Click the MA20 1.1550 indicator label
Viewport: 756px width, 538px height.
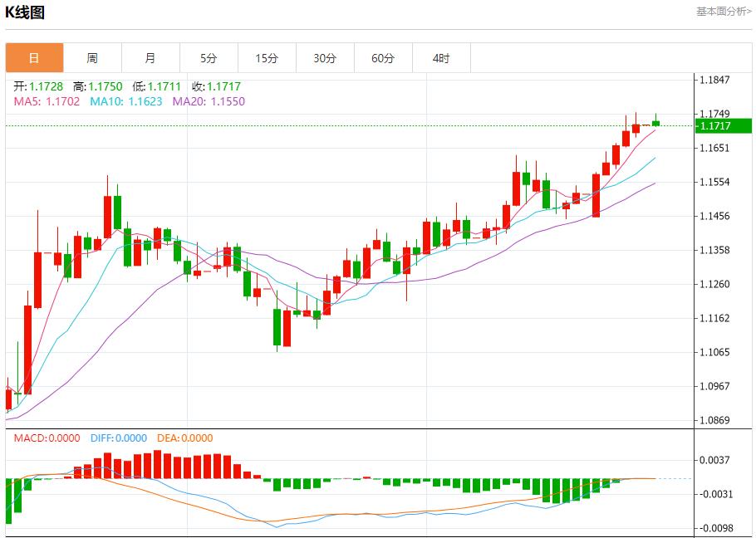coord(209,101)
